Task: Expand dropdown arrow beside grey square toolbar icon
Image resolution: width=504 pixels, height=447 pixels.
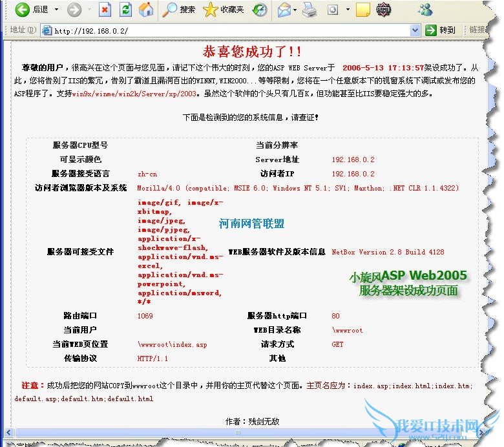Action: coord(348,10)
